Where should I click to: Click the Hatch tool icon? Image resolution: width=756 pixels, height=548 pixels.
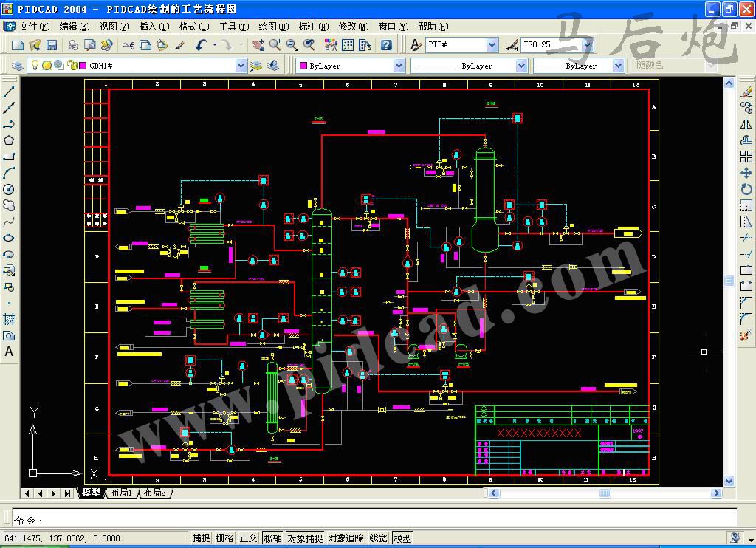[x=9, y=319]
